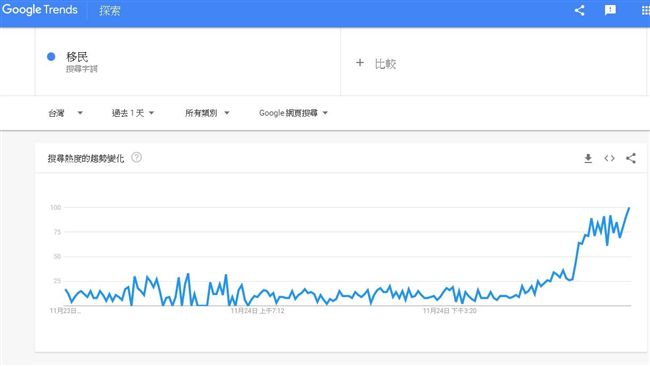Open the 台灣 region dropdown
This screenshot has width=650, height=366.
tap(65, 113)
